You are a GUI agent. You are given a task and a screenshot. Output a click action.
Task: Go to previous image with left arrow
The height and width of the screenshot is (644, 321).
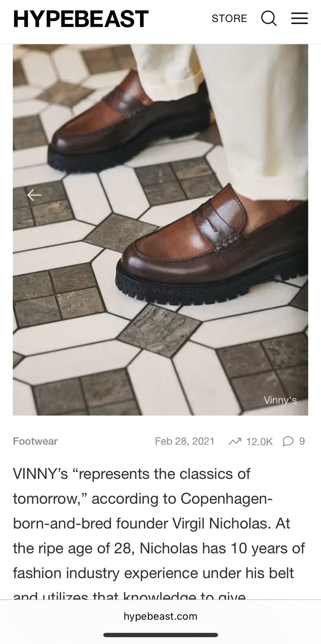click(34, 195)
